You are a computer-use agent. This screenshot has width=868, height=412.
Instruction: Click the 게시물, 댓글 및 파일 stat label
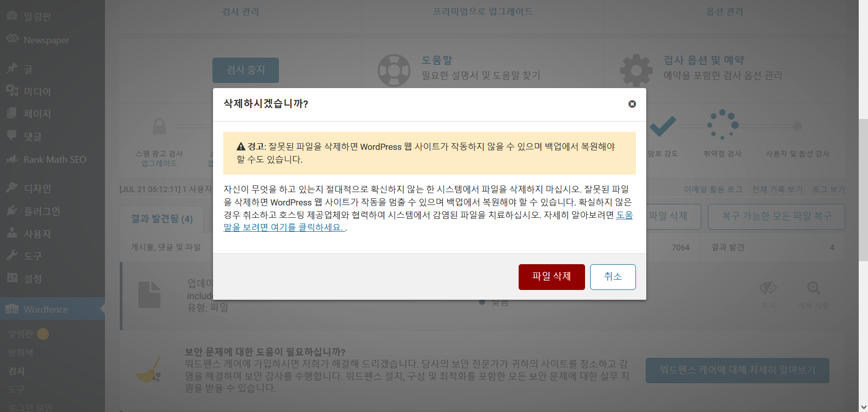click(x=166, y=248)
